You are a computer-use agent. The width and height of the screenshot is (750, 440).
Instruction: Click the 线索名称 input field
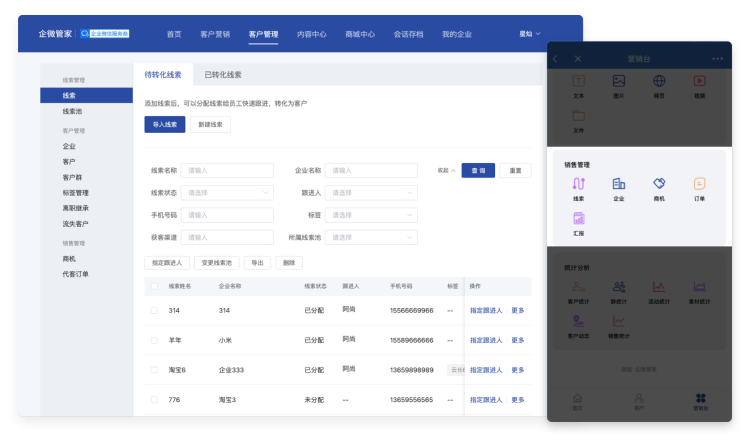(x=226, y=171)
